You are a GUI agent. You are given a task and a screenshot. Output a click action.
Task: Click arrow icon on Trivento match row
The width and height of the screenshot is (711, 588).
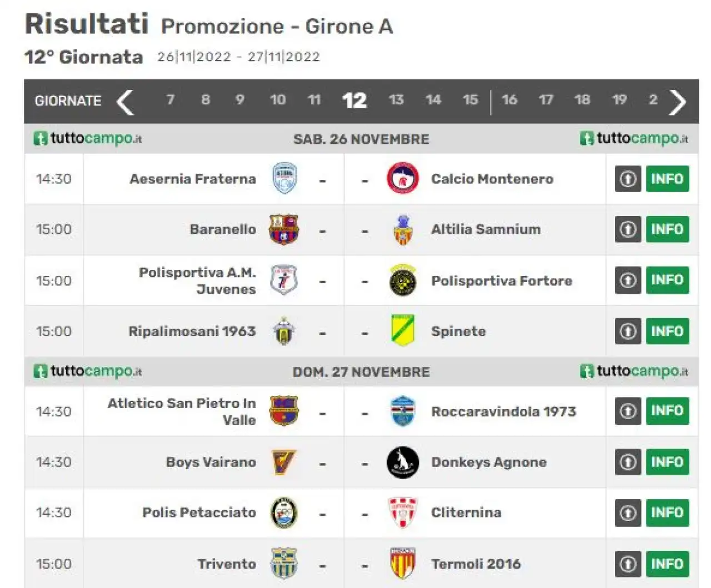[x=628, y=564]
